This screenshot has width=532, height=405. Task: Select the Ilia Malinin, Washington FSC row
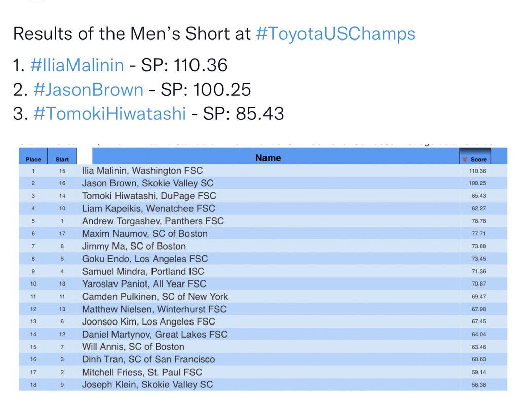click(x=263, y=171)
